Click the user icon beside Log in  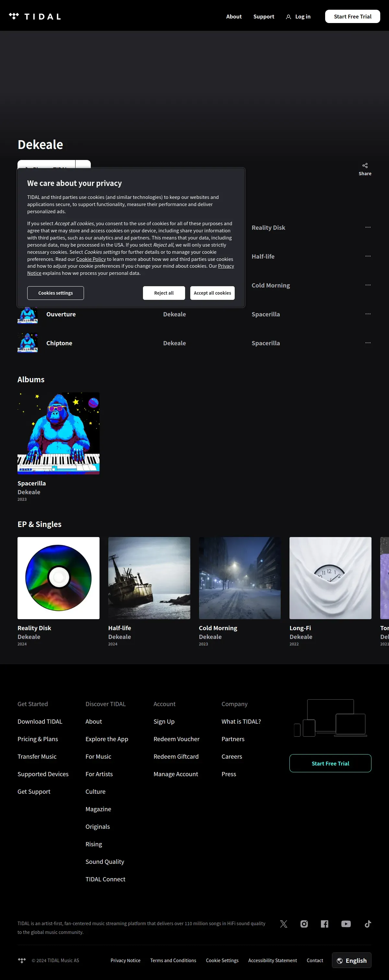click(x=288, y=17)
